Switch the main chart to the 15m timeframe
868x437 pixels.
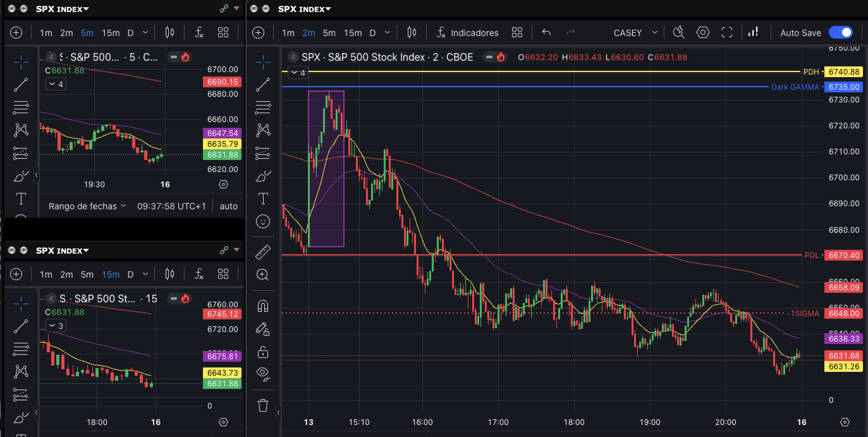[352, 33]
